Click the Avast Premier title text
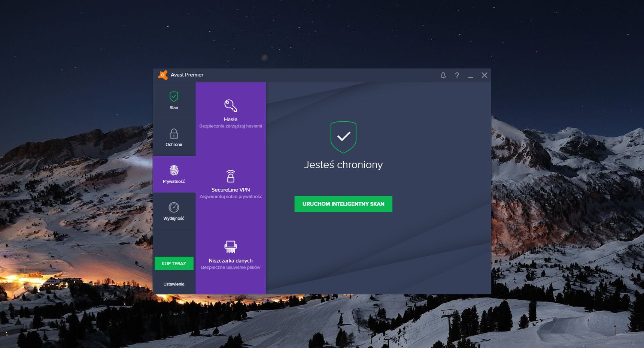This screenshot has width=644, height=348. (187, 75)
